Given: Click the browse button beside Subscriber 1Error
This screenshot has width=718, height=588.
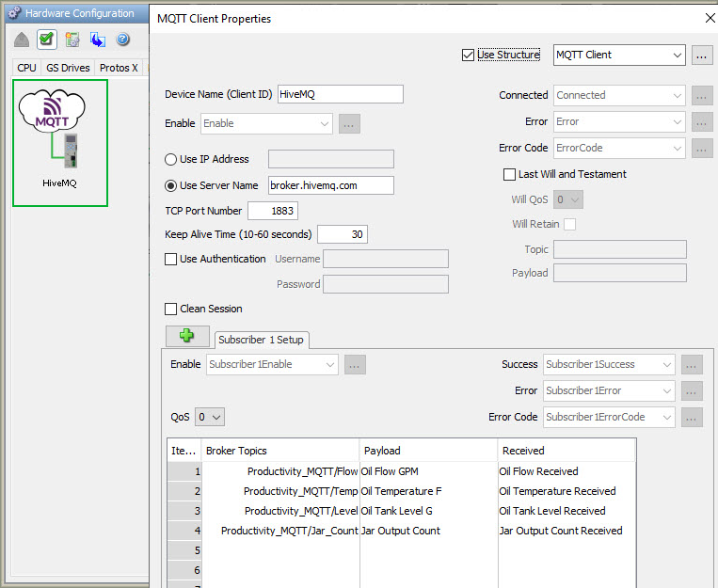Looking at the screenshot, I should (x=692, y=391).
